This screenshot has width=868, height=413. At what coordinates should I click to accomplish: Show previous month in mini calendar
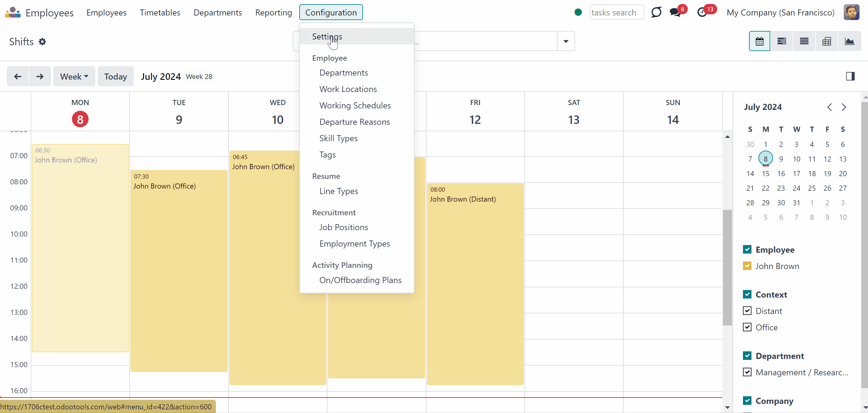[x=829, y=107]
